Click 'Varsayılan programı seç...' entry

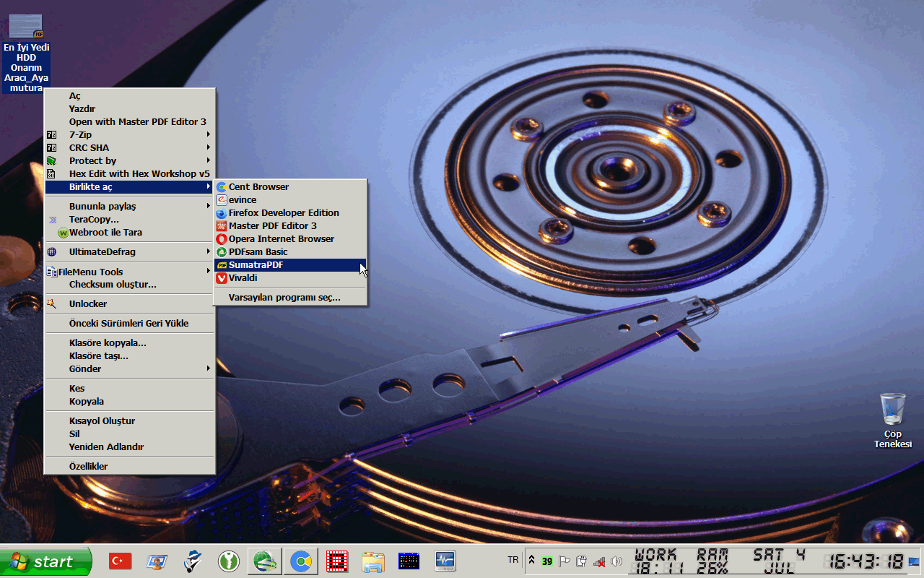click(290, 297)
